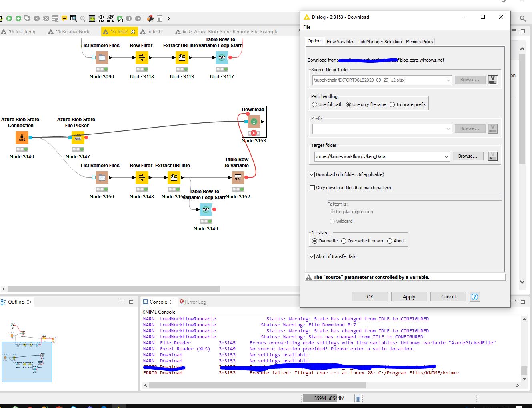Open the workflow editor settings wrench icon
This screenshot has width=532, height=408.
coord(150,18)
